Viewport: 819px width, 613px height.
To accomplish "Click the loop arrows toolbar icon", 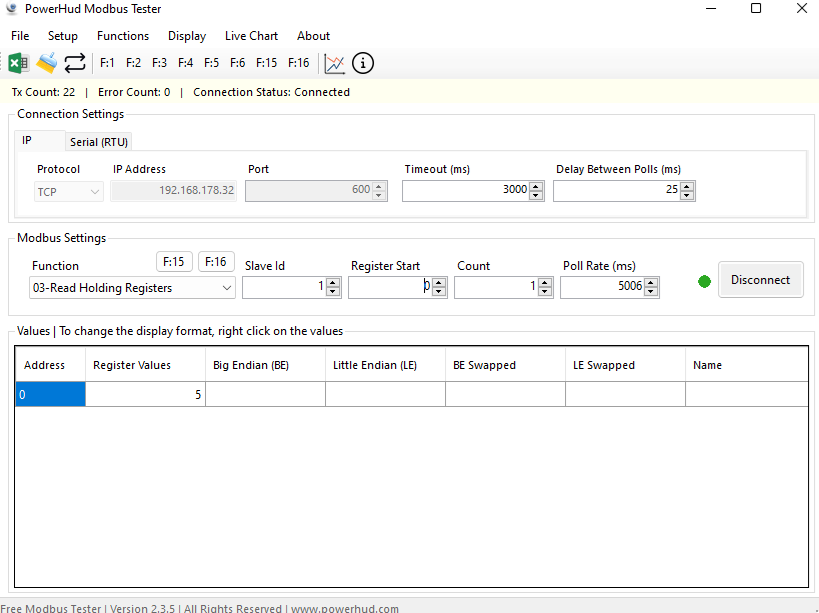I will click(75, 63).
